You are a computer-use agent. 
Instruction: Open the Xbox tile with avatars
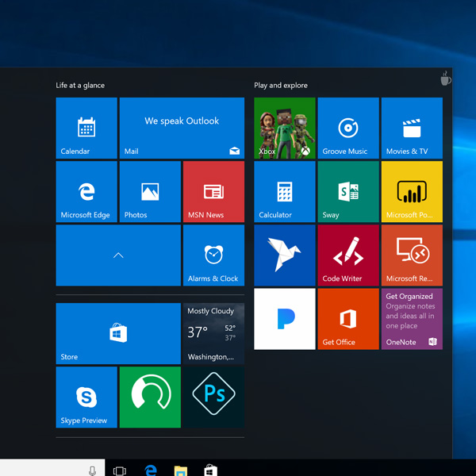[285, 128]
